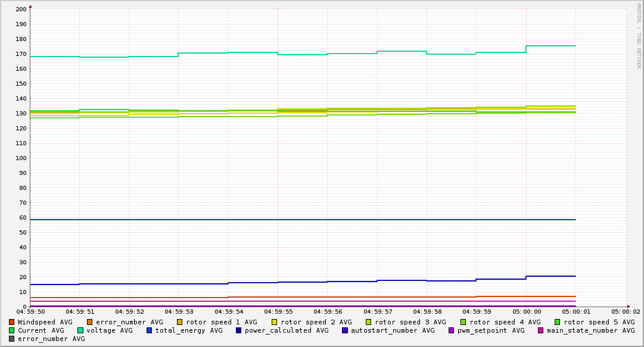Click the magenta main_state_number AVG swatch

click(541, 330)
